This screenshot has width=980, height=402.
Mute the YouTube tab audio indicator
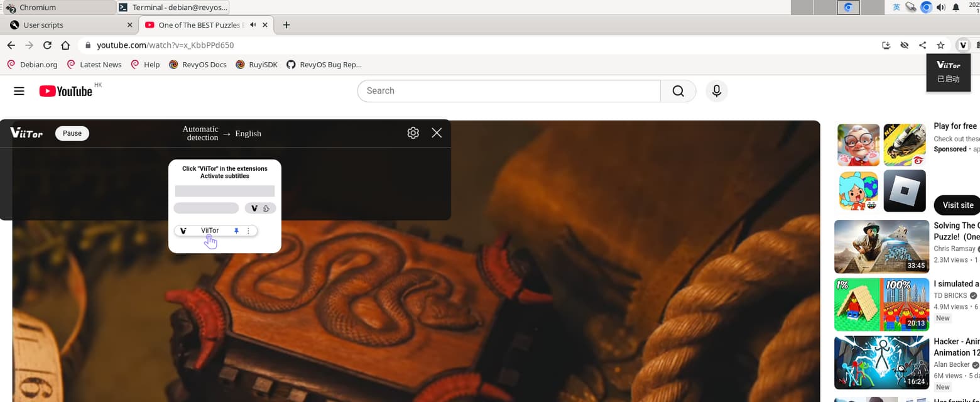(253, 25)
